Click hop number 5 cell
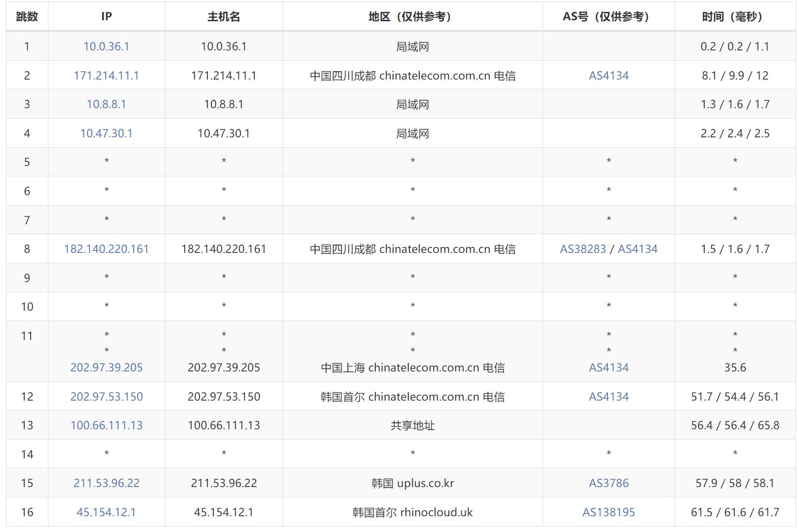Viewport: 799px width, 532px height. tap(27, 162)
